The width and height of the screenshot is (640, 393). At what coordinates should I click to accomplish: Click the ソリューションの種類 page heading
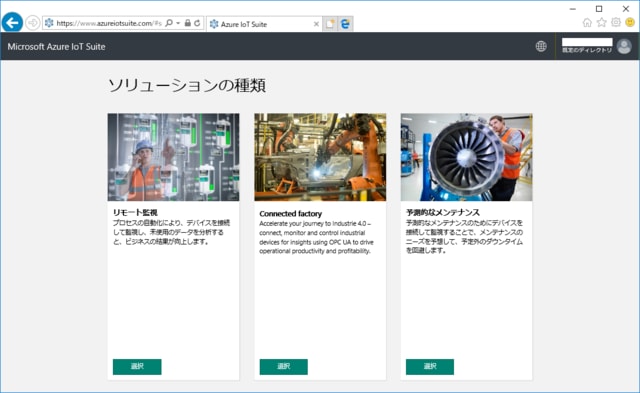[187, 85]
